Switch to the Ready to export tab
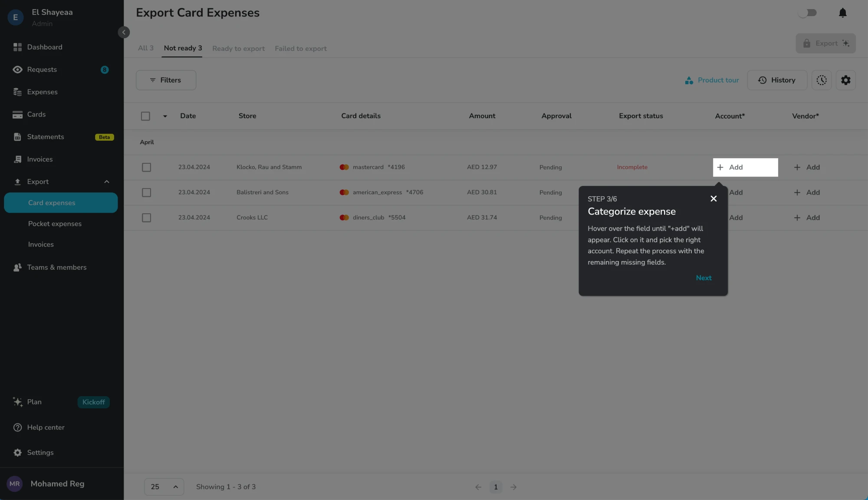Screen dimensions: 868x500 [238, 49]
